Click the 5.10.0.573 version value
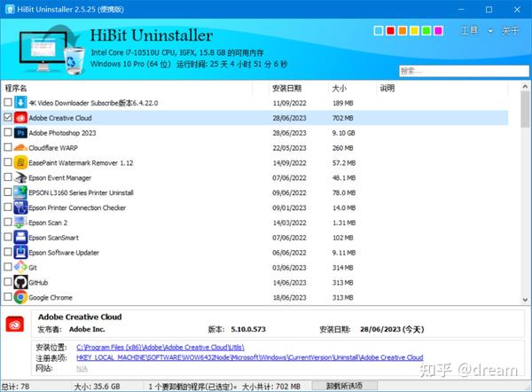This screenshot has width=532, height=392. click(x=248, y=329)
